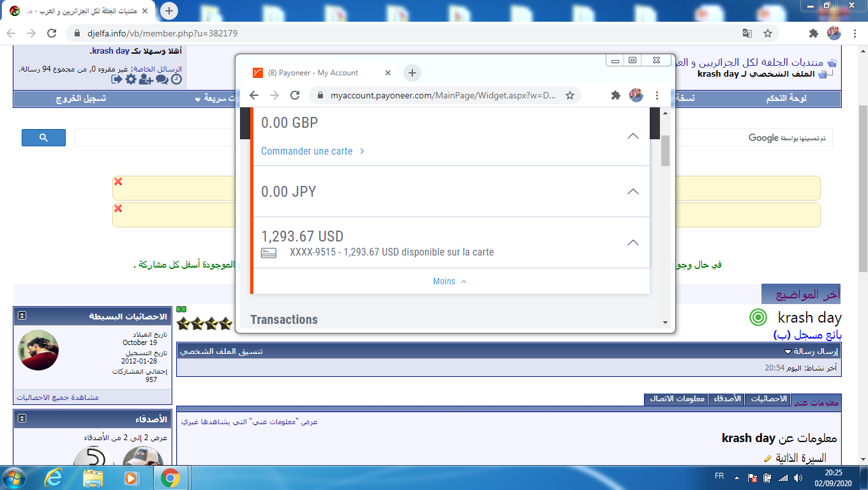Collapse the 0.00 JPY balance row
The image size is (868, 490).
[x=632, y=191]
